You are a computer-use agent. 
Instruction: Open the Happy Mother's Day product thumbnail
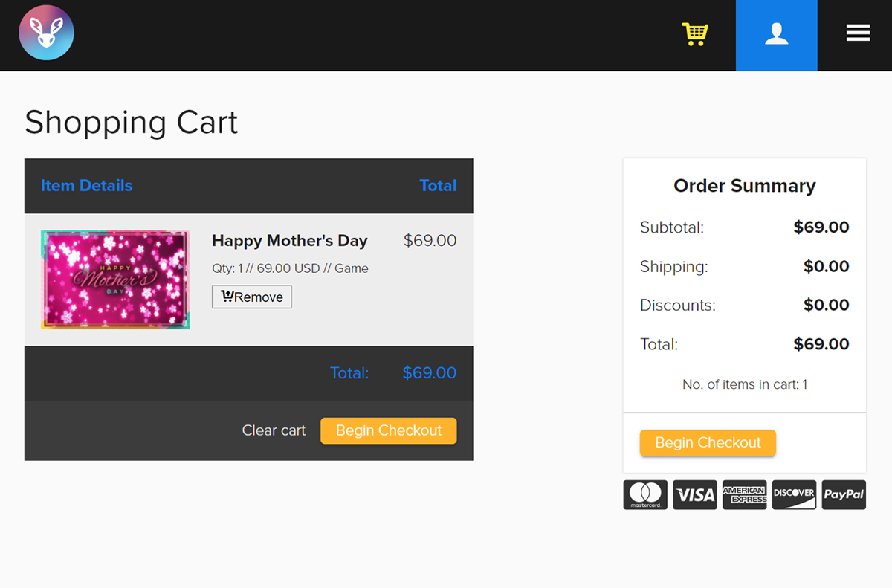pyautogui.click(x=115, y=280)
